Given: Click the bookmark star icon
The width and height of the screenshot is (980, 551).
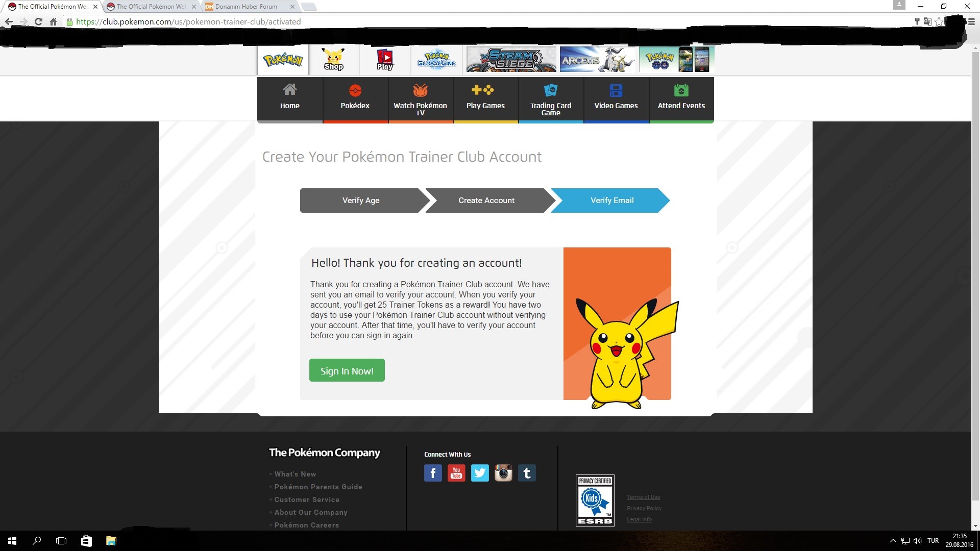Looking at the screenshot, I should [x=939, y=22].
